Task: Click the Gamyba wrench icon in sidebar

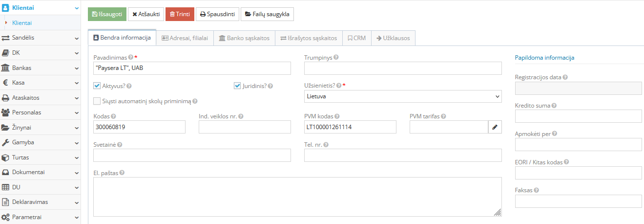Action: coord(6,142)
